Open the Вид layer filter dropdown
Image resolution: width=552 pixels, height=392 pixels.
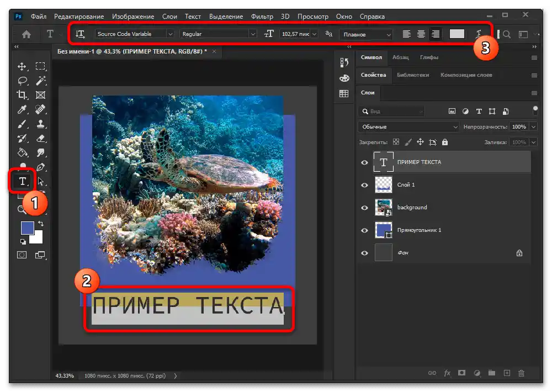(391, 112)
